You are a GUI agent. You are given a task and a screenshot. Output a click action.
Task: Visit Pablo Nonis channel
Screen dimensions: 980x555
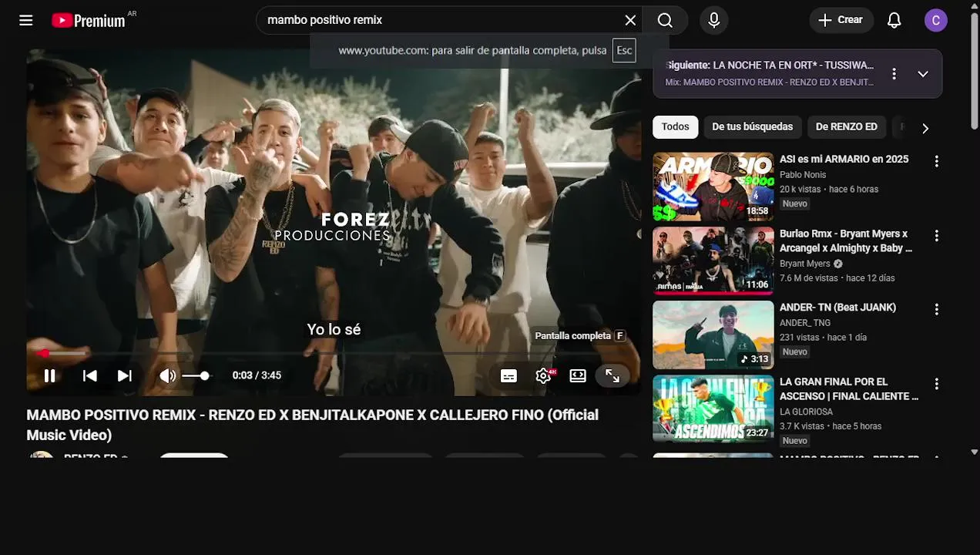(803, 175)
